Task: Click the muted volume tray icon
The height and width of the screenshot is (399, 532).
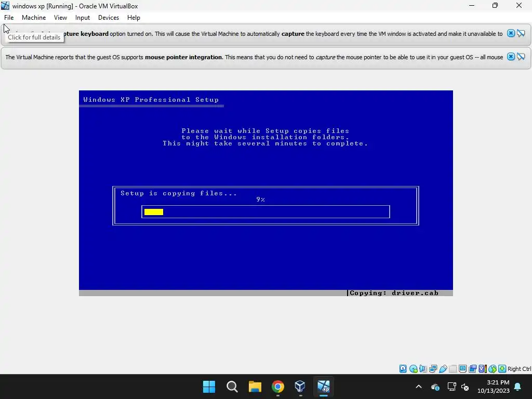Action: (x=465, y=387)
